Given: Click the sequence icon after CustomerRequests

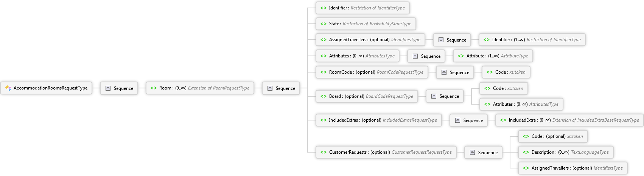Looking at the screenshot, I should pyautogui.click(x=472, y=152).
